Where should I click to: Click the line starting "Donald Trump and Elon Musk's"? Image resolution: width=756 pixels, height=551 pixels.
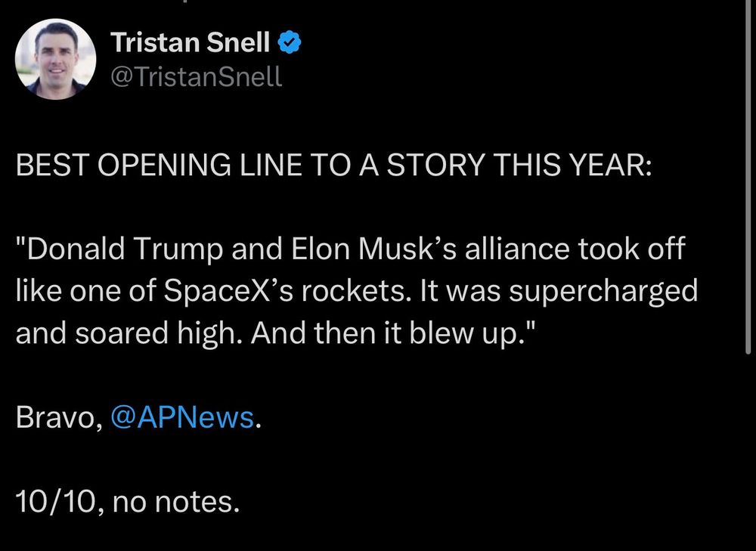coord(350,249)
